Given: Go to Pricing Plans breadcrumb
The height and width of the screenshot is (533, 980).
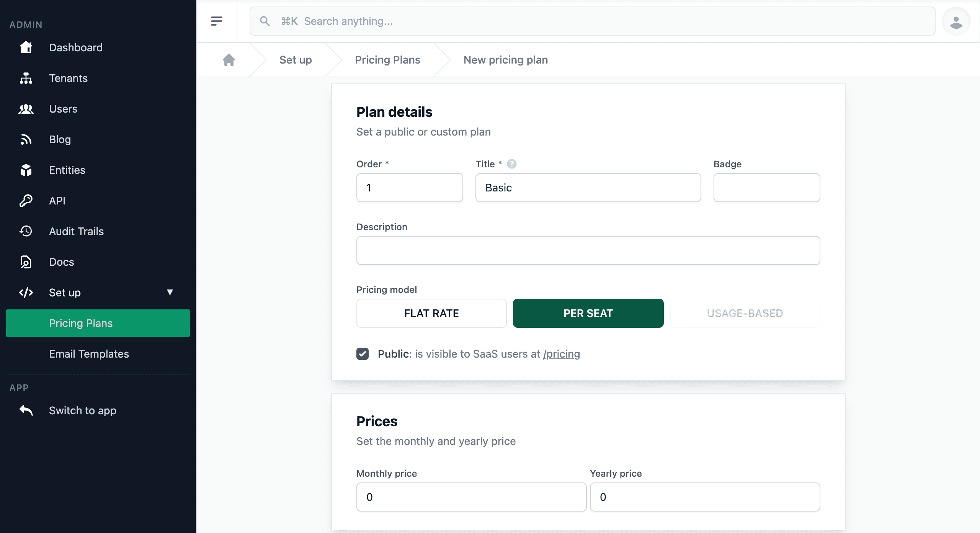Looking at the screenshot, I should 387,60.
